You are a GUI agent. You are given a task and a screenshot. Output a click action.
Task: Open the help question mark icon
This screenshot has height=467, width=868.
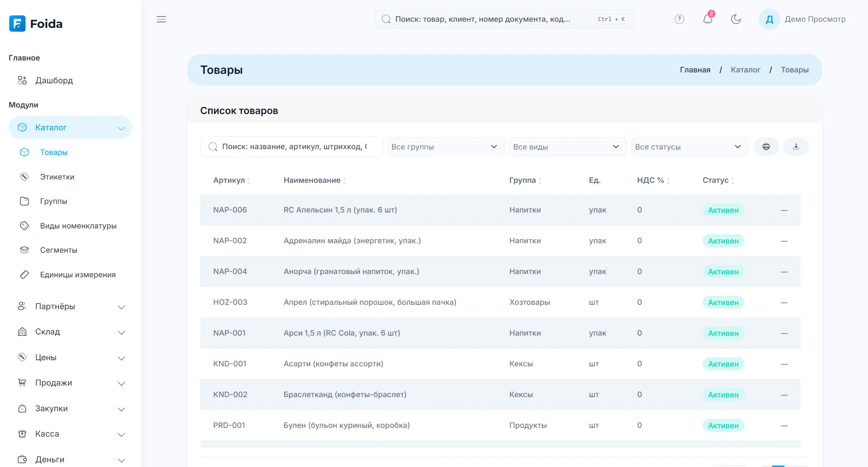coord(680,19)
